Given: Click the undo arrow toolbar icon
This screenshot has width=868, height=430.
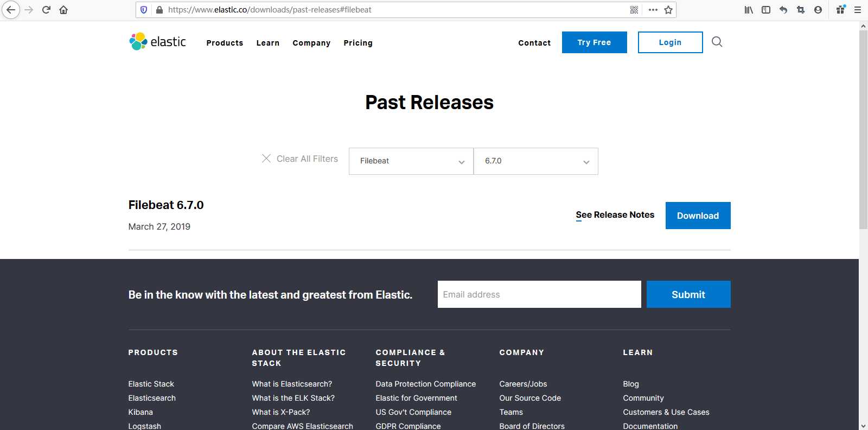Looking at the screenshot, I should coord(783,10).
